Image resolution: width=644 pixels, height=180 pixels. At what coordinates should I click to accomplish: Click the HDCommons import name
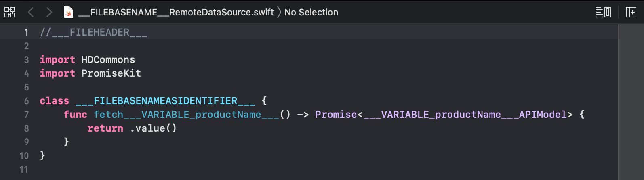pos(108,60)
